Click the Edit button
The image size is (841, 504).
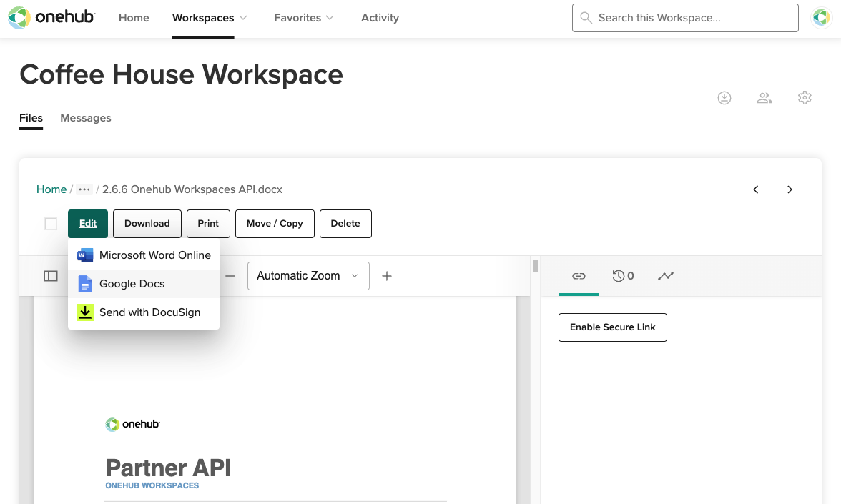[88, 224]
